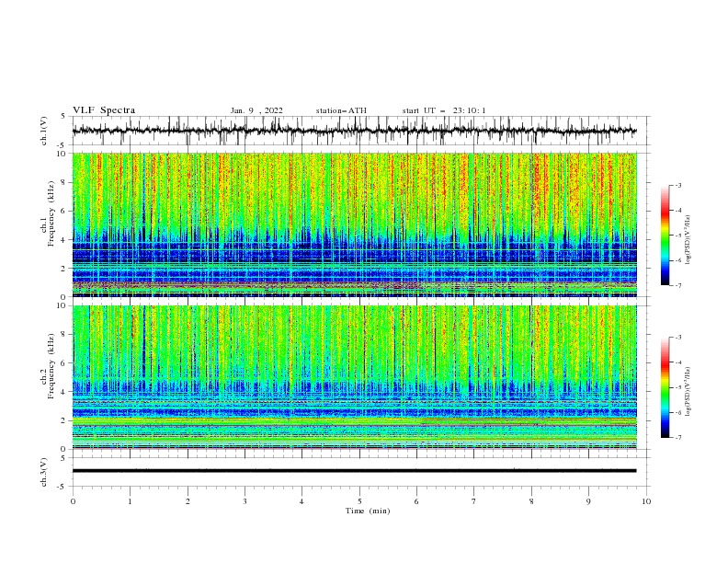Image resolution: width=728 pixels, height=563 pixels.
Task: Click the "ch.3(V)" bottom axis label
Action: coord(44,472)
